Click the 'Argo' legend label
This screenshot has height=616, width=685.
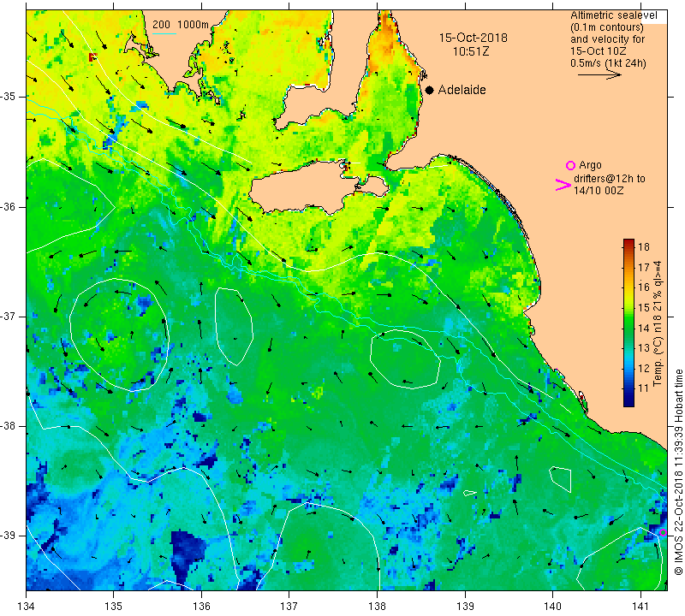coord(590,165)
